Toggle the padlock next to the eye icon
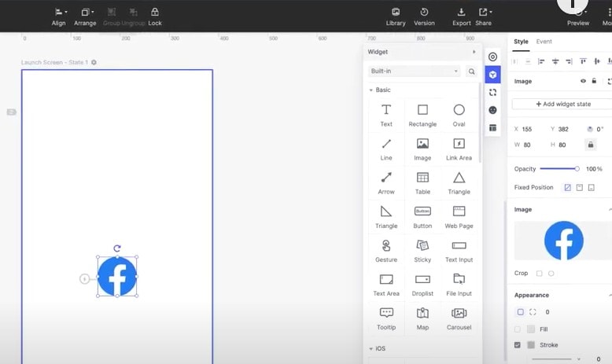 point(594,81)
